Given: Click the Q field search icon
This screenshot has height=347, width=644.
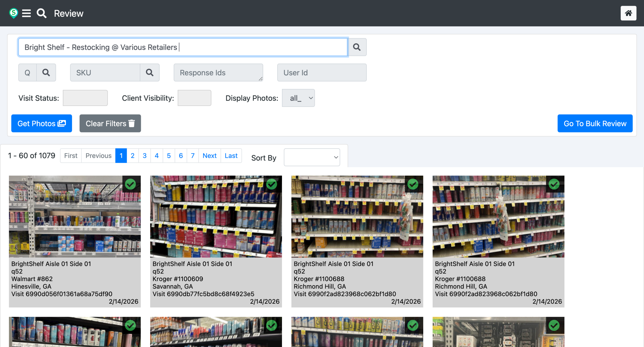Looking at the screenshot, I should tap(46, 72).
